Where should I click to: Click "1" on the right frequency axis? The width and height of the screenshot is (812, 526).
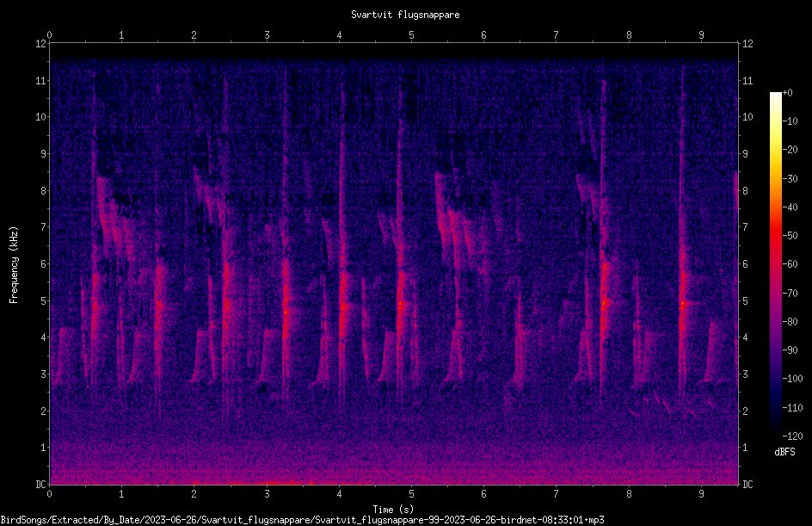coord(746,448)
